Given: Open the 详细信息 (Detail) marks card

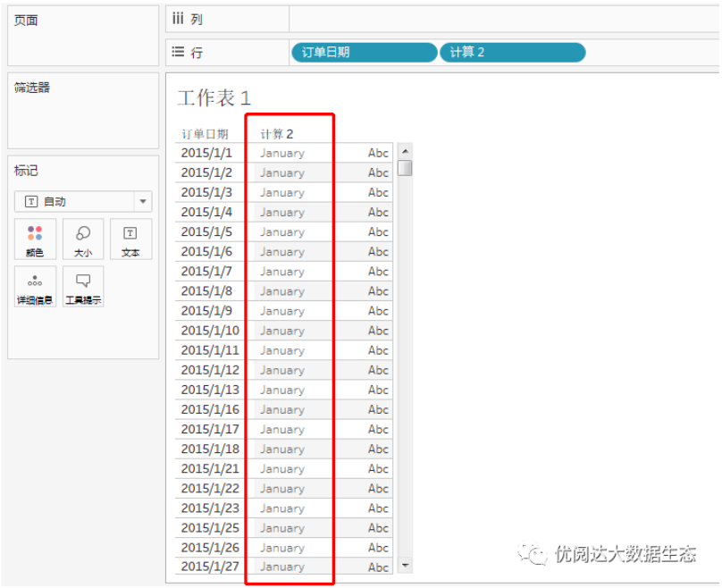Looking at the screenshot, I should point(35,287).
